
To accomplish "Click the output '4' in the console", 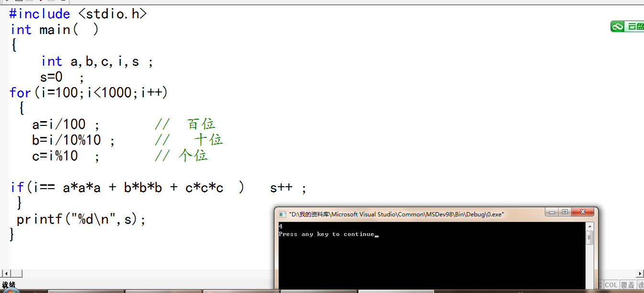I will click(x=280, y=226).
